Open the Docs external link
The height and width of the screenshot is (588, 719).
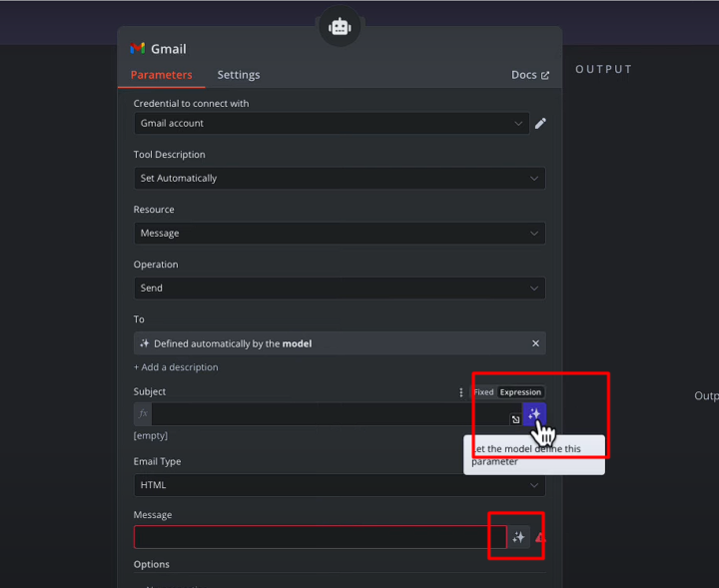pos(530,75)
